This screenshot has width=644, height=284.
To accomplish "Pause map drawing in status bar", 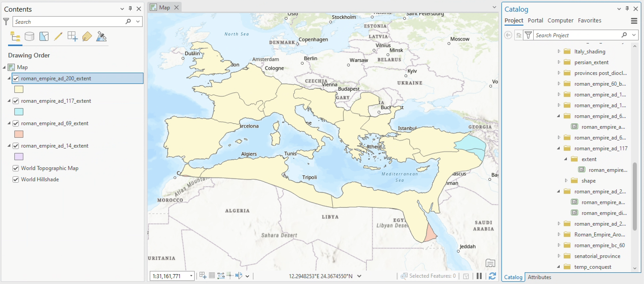I will pos(479,276).
